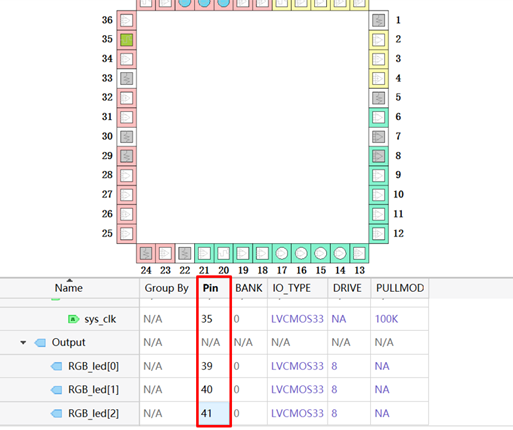The image size is (513, 430).
Task: Click the BANK column header
Action: pos(249,288)
